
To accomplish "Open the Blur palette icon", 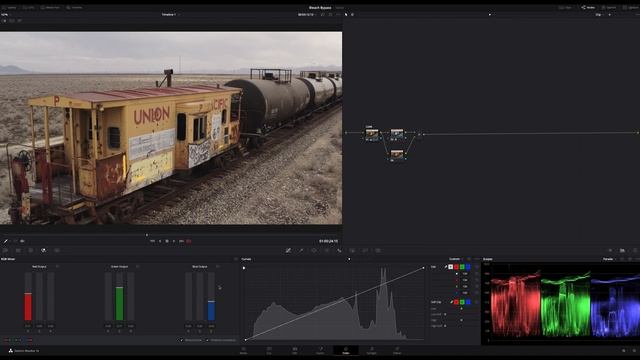I will [339, 250].
